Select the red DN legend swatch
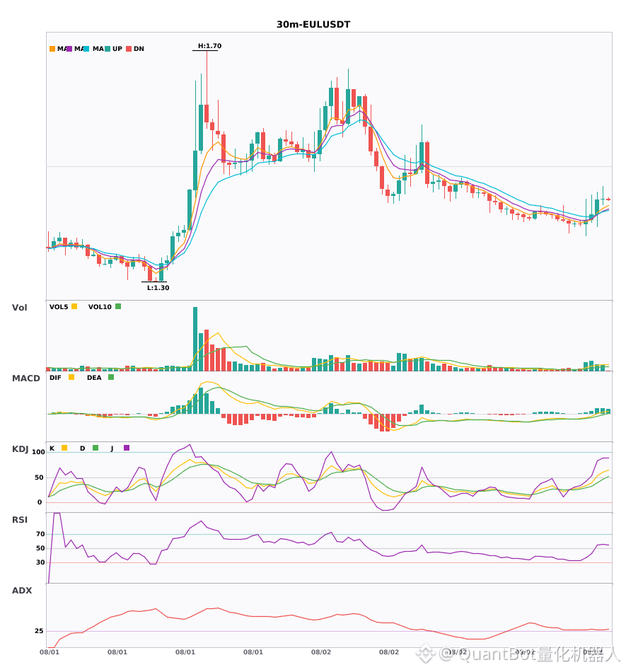The height and width of the screenshot is (672, 626). pyautogui.click(x=129, y=49)
